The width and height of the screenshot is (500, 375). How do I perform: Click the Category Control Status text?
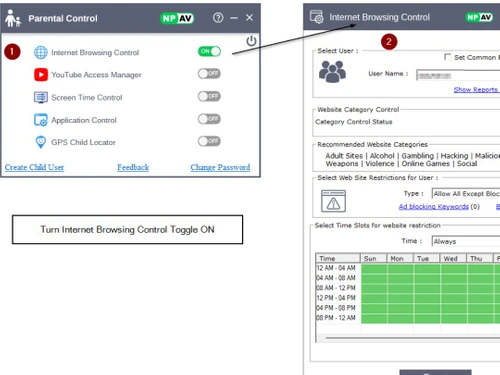pos(354,122)
